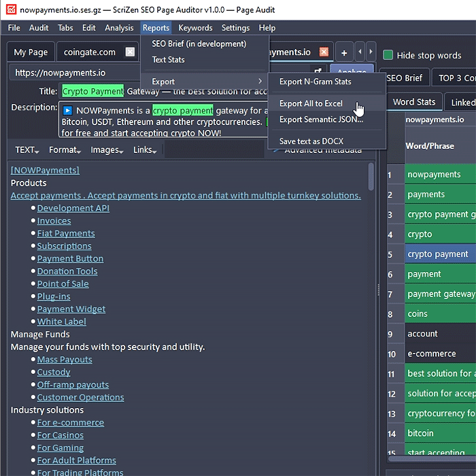The height and width of the screenshot is (476, 476).
Task: Open the For Casinos link
Action: (60, 435)
